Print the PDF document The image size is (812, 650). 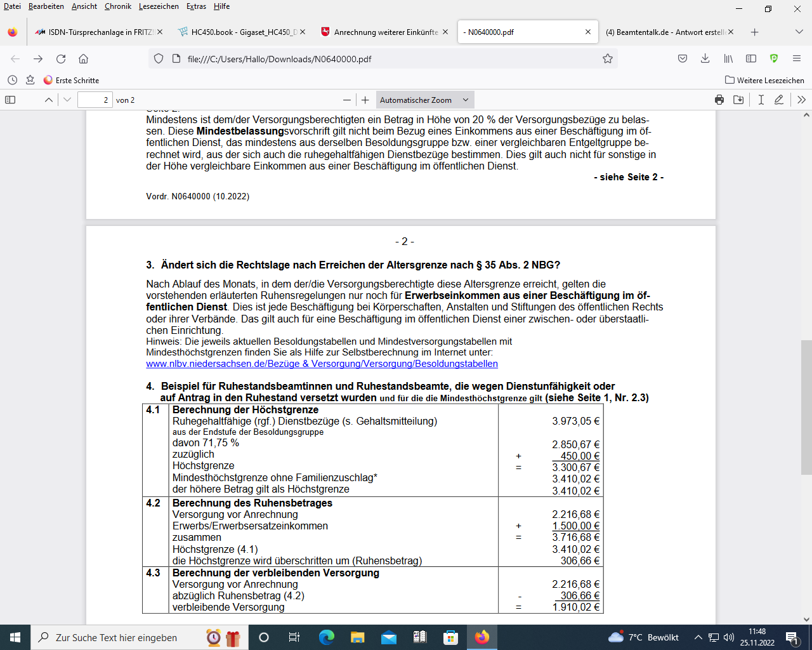pyautogui.click(x=719, y=100)
